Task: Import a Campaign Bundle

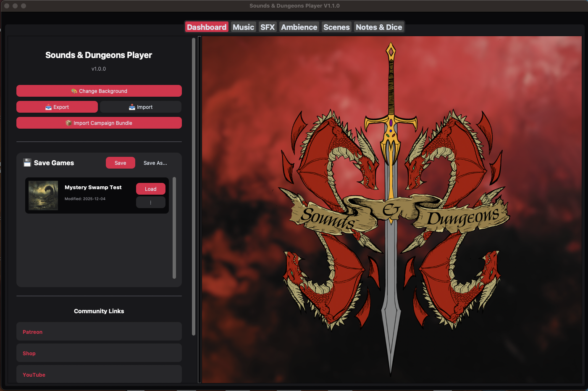Action: coord(99,123)
